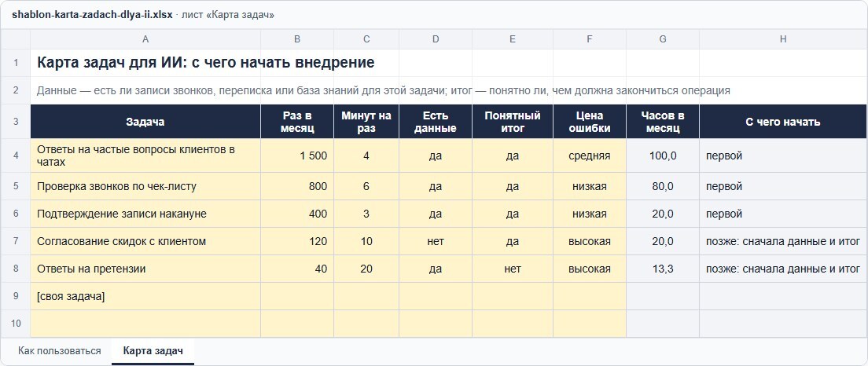868x366 pixels.
Task: Click minutes value 6 in the calls check row
Action: coord(366,186)
